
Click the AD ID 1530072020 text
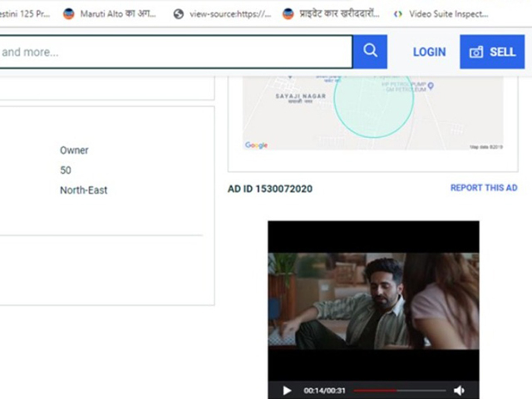pyautogui.click(x=270, y=189)
